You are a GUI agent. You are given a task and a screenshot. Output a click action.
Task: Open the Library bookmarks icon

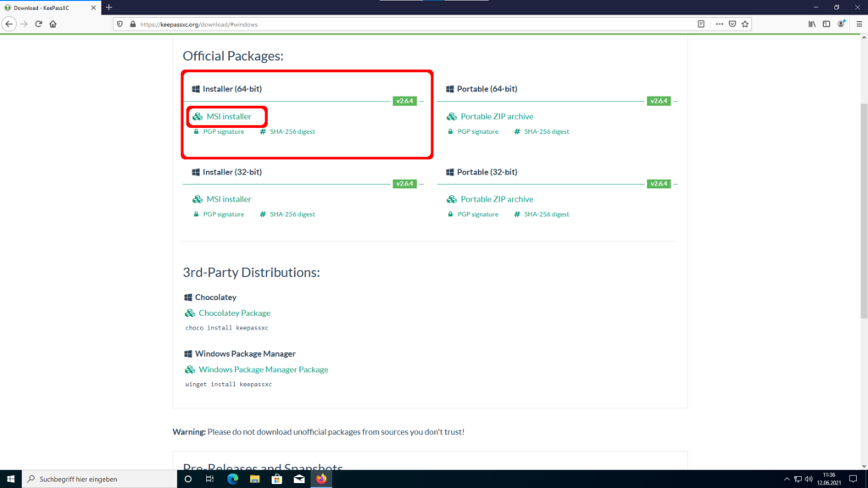[811, 25]
